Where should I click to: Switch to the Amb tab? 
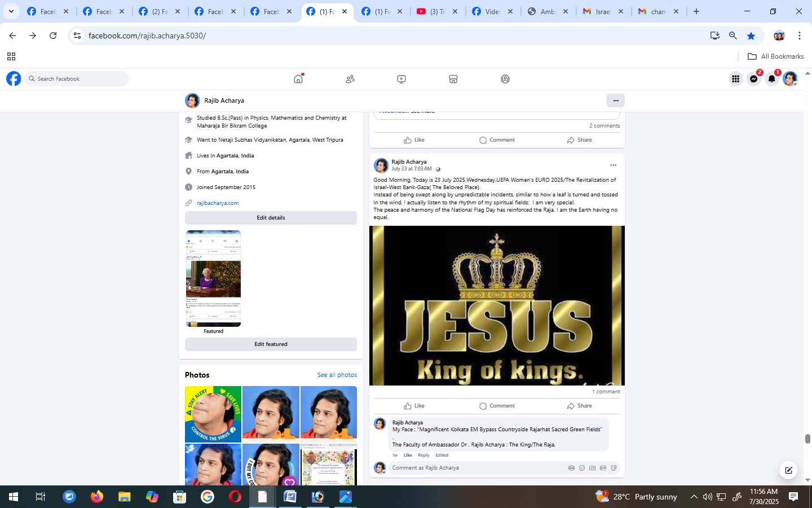[548, 11]
